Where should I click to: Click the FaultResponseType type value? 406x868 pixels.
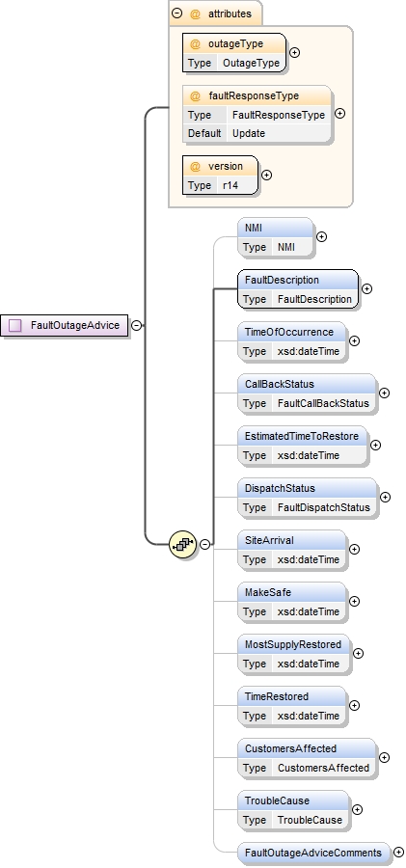pos(279,115)
